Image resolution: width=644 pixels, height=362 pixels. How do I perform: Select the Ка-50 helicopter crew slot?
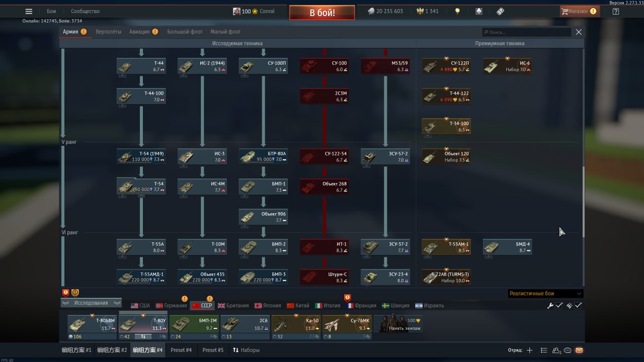point(296,327)
